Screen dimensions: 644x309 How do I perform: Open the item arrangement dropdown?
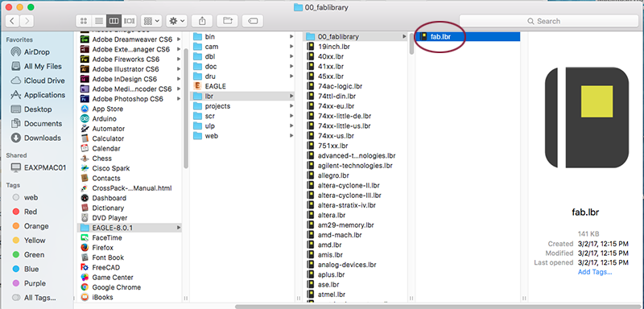coord(151,21)
